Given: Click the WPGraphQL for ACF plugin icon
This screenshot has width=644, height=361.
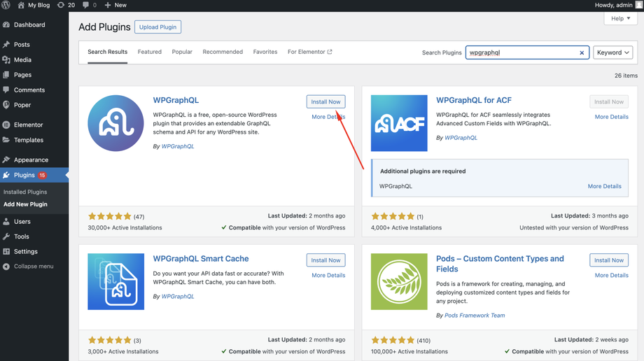Looking at the screenshot, I should tap(399, 123).
